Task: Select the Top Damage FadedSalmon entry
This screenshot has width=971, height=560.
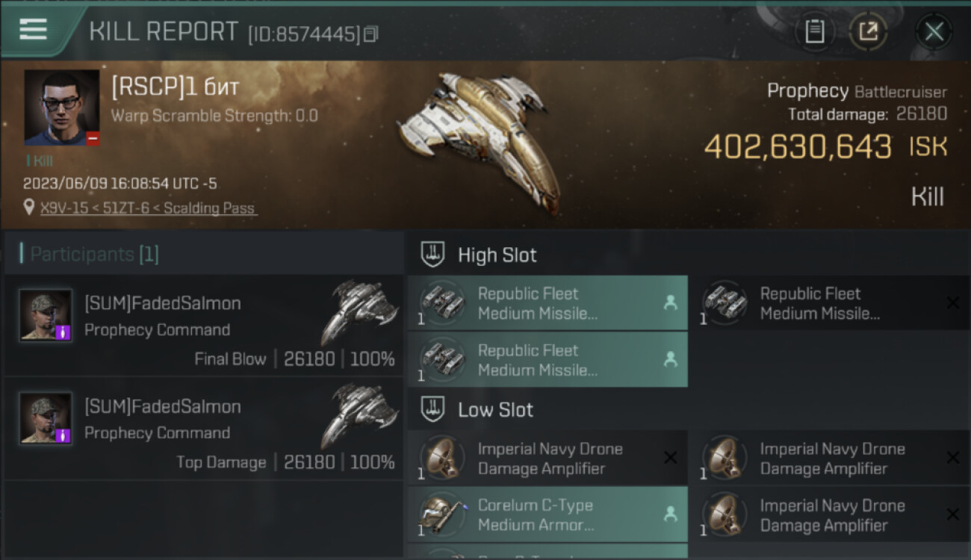Action: [x=203, y=429]
